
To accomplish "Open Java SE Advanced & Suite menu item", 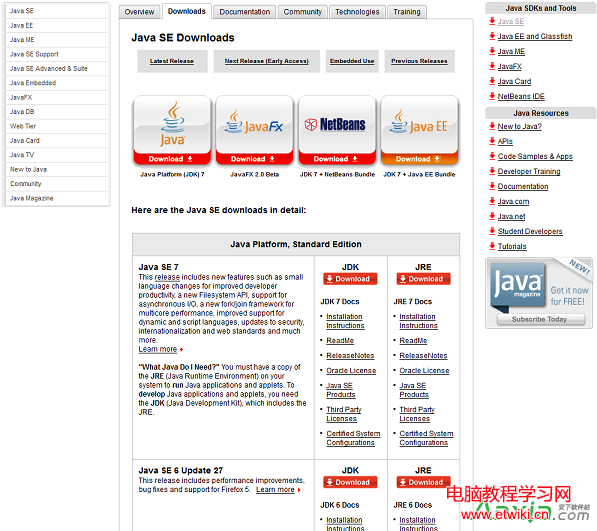I will click(x=57, y=69).
